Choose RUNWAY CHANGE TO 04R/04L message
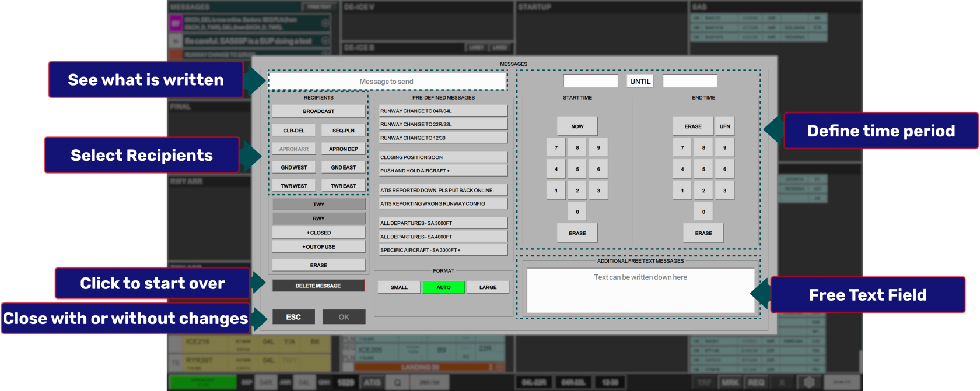 click(x=443, y=111)
